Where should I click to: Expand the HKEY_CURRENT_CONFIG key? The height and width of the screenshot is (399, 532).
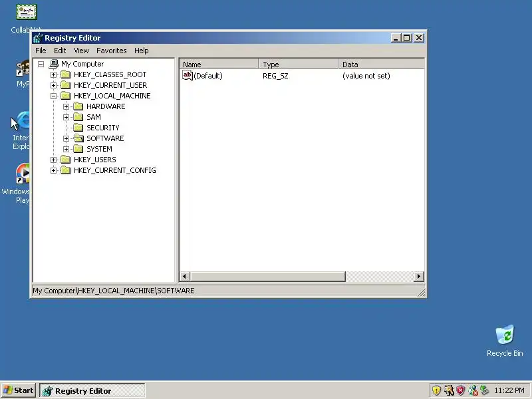[54, 170]
